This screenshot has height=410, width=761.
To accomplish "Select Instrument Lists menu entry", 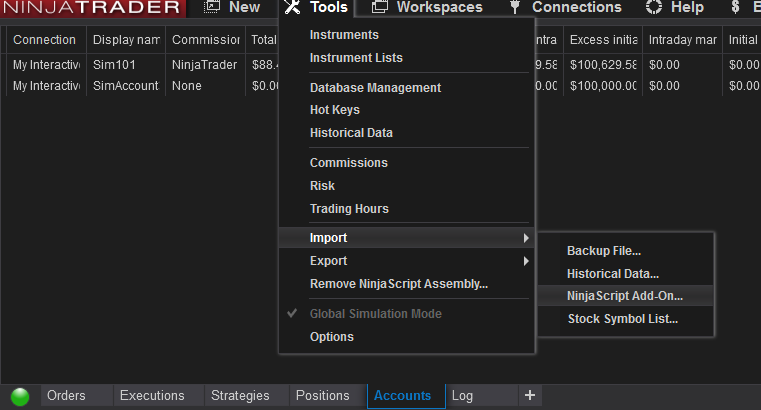I will click(x=356, y=58).
